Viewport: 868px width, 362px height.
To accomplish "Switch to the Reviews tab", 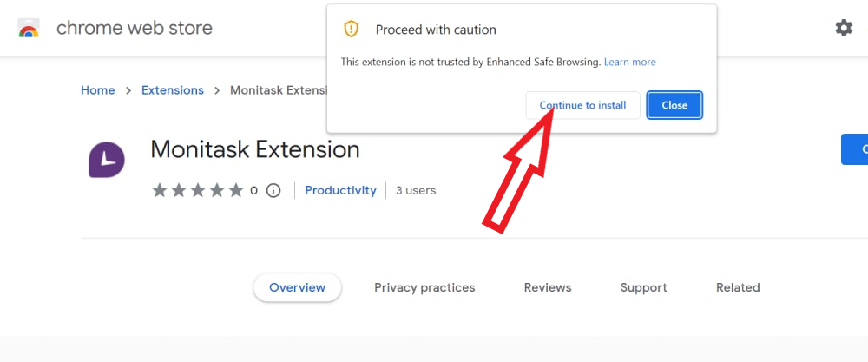I will point(548,288).
